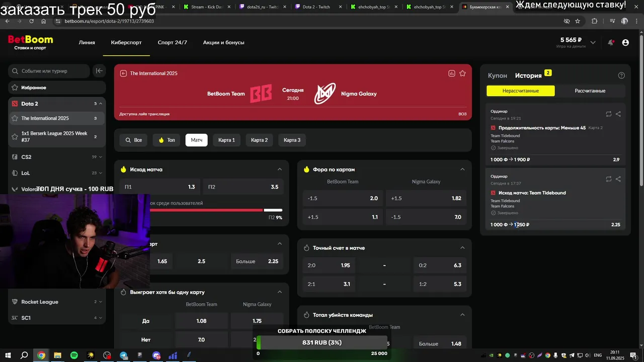Screen dimensions: 644x362
Task: Collapse the sidebar with the arrow icon
Action: tap(99, 71)
